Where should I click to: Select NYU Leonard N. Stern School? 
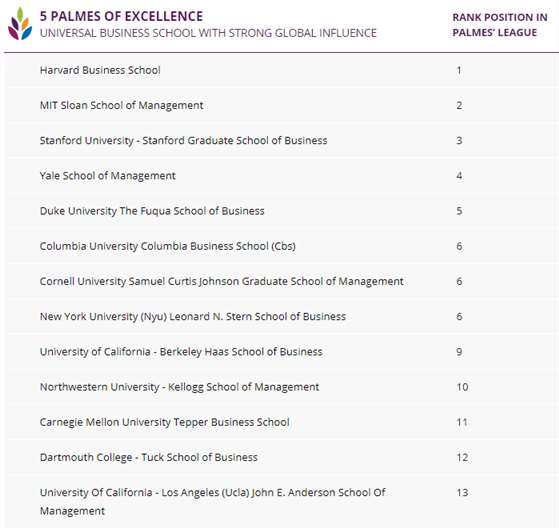193,317
